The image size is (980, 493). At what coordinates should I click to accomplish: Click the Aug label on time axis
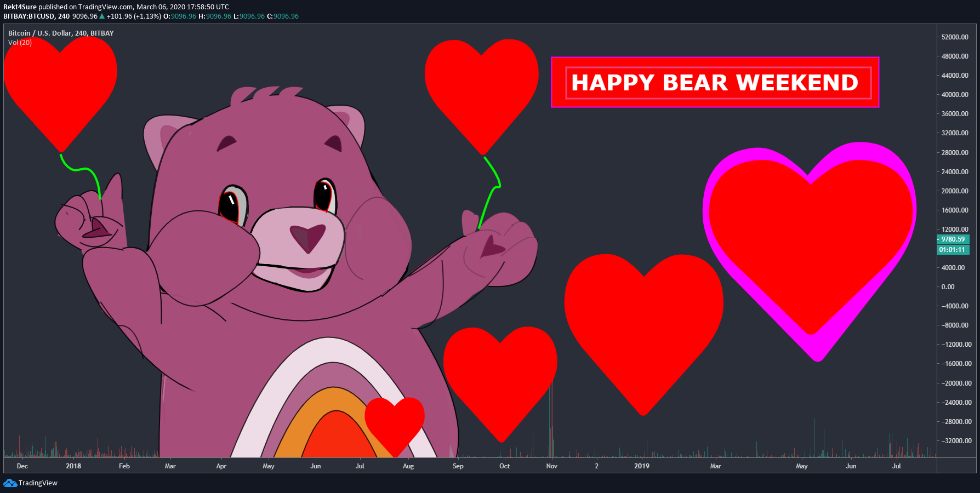408,466
